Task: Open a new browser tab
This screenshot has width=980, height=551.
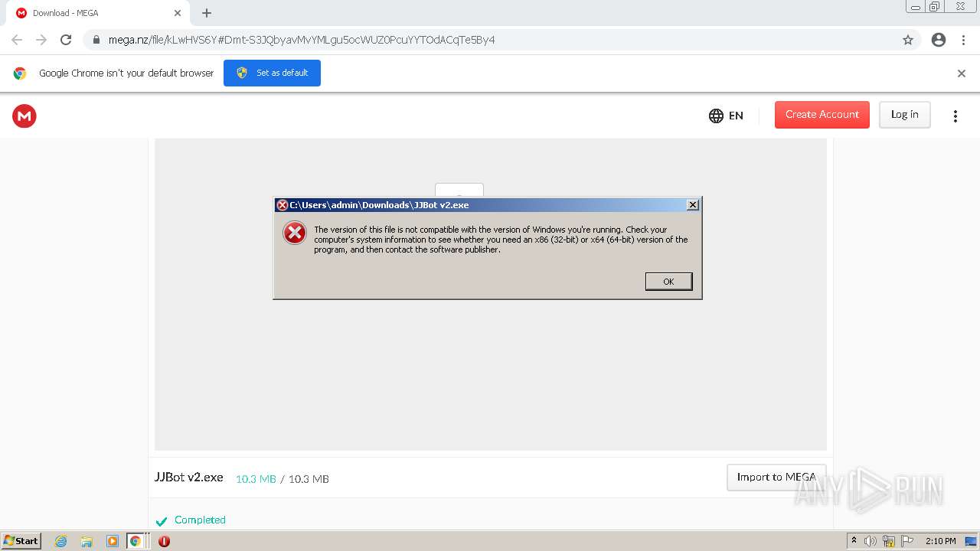Action: pyautogui.click(x=207, y=13)
